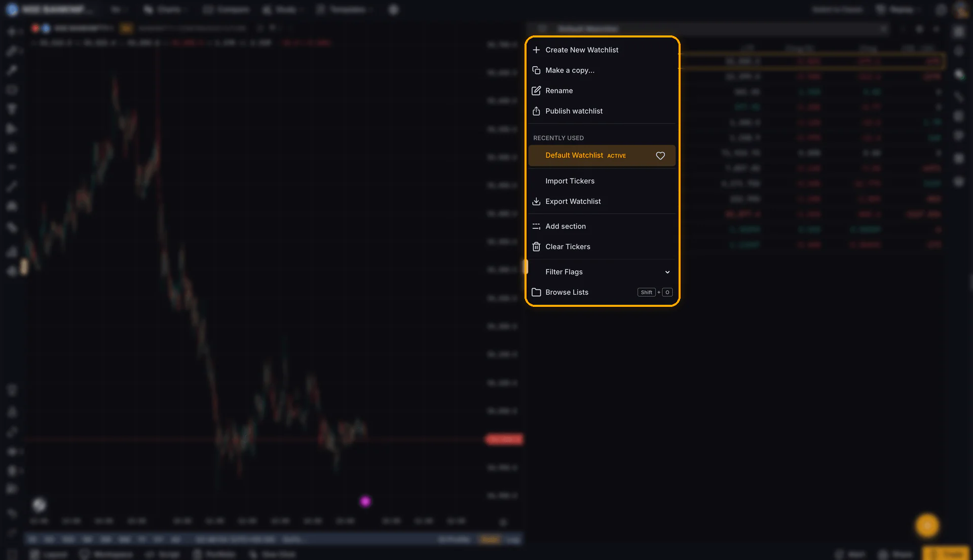Select Default Watchlist active item
Viewport: 973px width, 560px height.
pyautogui.click(x=602, y=155)
